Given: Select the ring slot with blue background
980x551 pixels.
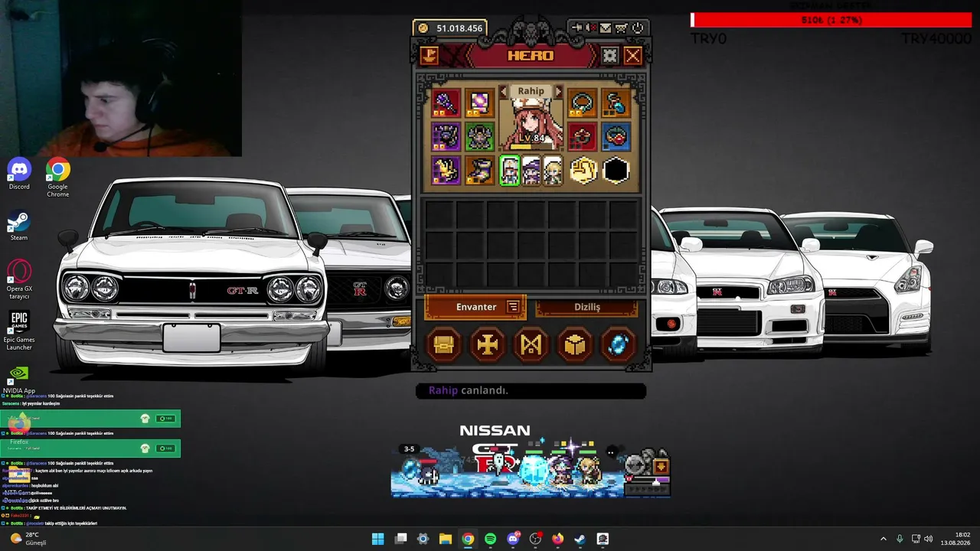Looking at the screenshot, I should click(x=616, y=136).
